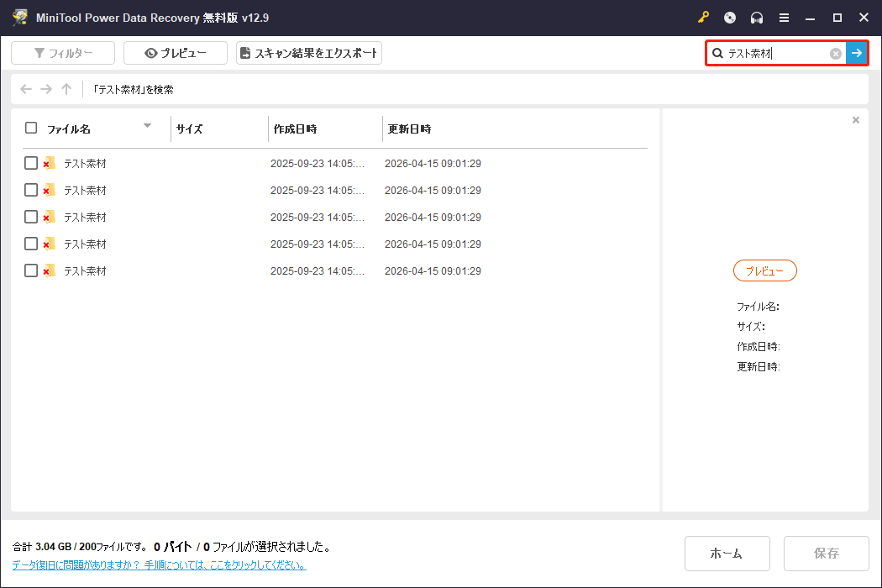The width and height of the screenshot is (882, 588).
Task: Select the fifth テスト素材 file name
Action: coord(85,271)
